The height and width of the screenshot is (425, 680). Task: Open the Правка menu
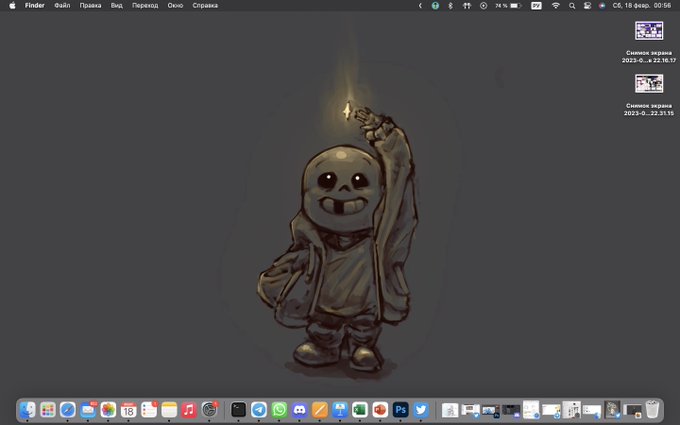(x=90, y=6)
